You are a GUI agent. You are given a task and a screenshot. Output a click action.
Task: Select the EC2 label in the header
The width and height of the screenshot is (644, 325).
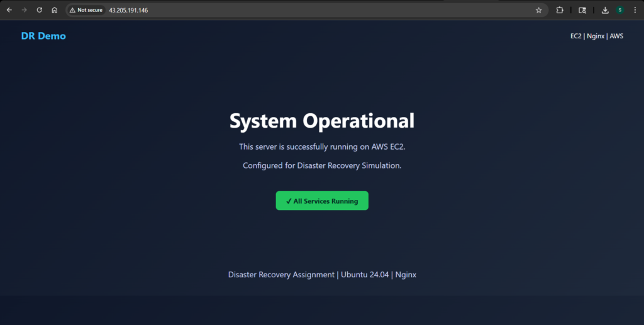[575, 36]
